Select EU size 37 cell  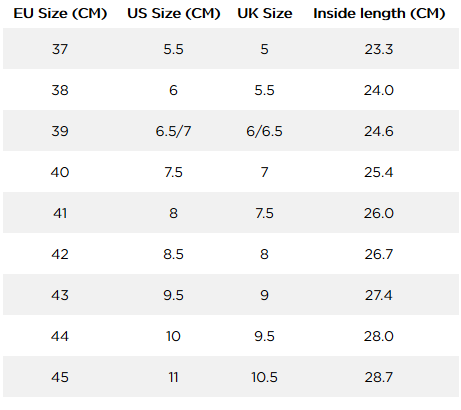[x=60, y=49]
